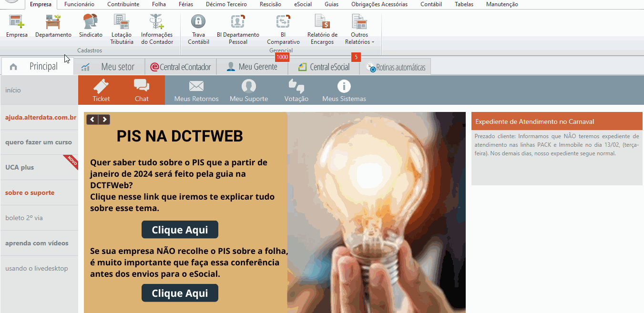
Task: Open the eSocial ribbon tab
Action: 303,4
